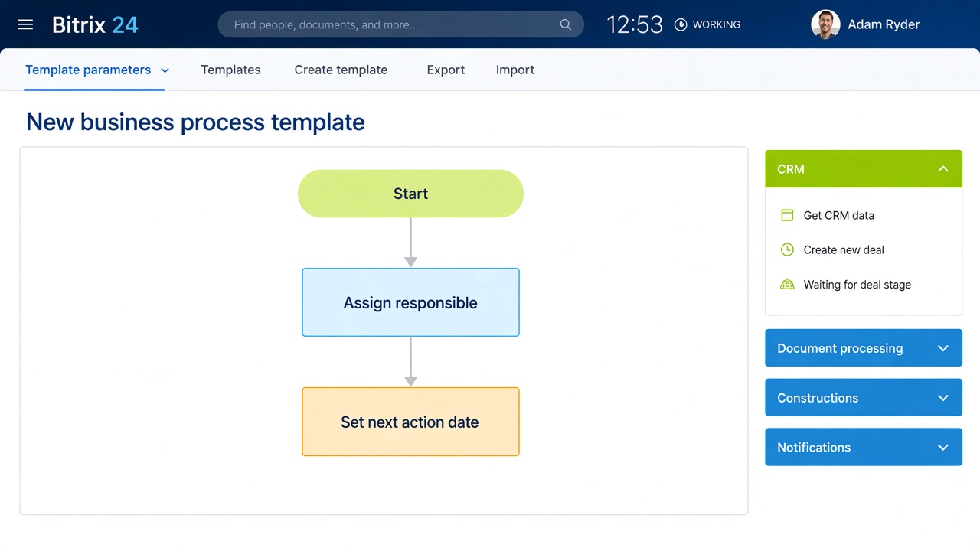
Task: Select the Set next action date block
Action: (410, 422)
